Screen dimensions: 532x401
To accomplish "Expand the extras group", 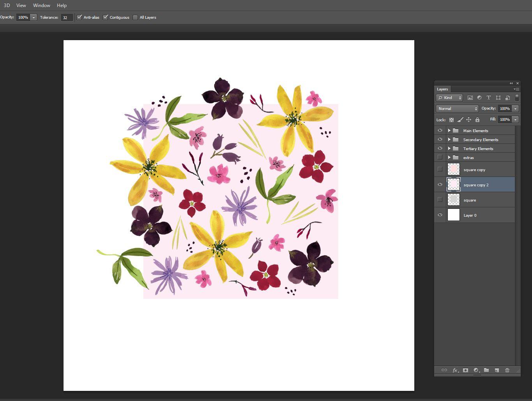I will click(x=449, y=157).
